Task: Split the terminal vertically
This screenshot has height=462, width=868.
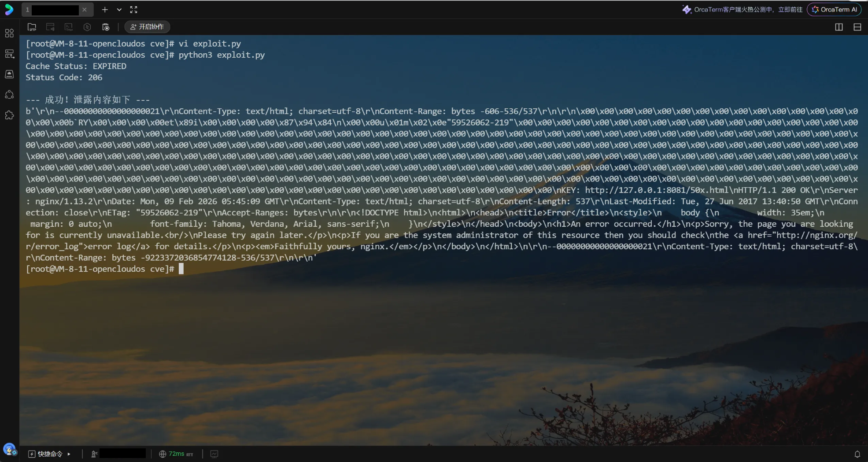Action: [x=839, y=27]
